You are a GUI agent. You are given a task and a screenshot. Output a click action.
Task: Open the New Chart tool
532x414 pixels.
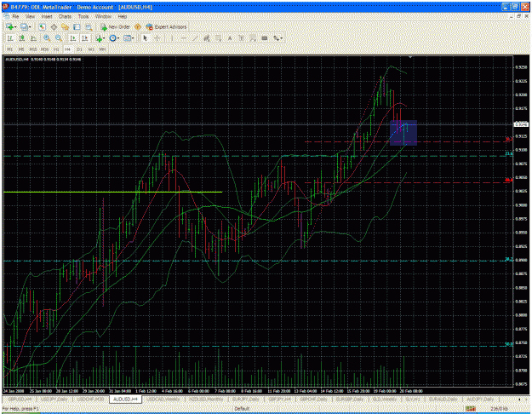point(9,26)
